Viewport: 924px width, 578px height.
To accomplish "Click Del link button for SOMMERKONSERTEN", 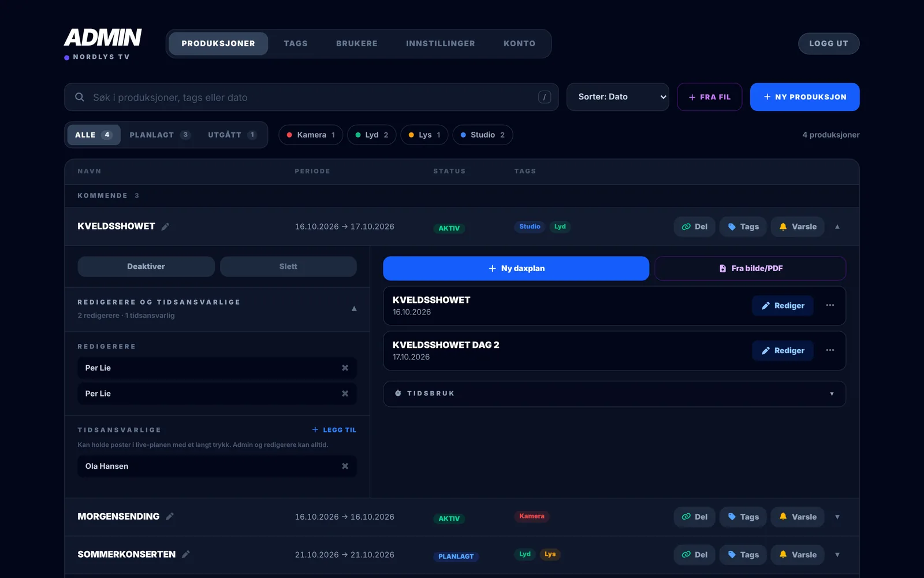I will (695, 554).
